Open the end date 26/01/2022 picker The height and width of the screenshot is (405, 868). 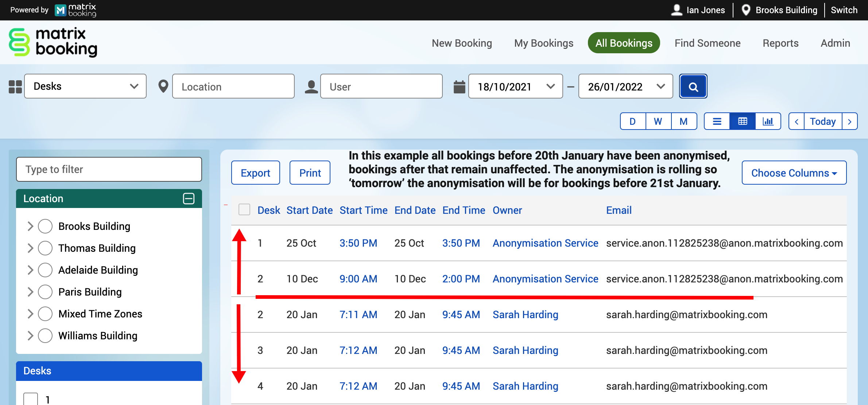tap(625, 86)
